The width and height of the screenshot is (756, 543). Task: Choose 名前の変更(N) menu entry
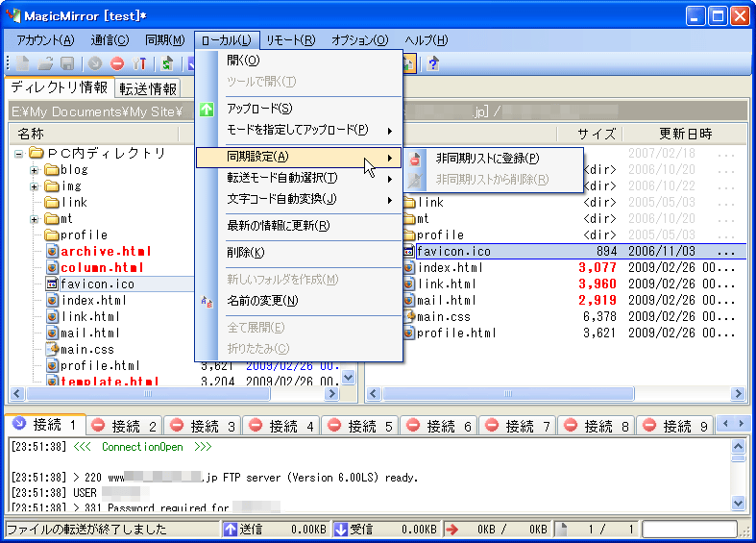tap(299, 302)
